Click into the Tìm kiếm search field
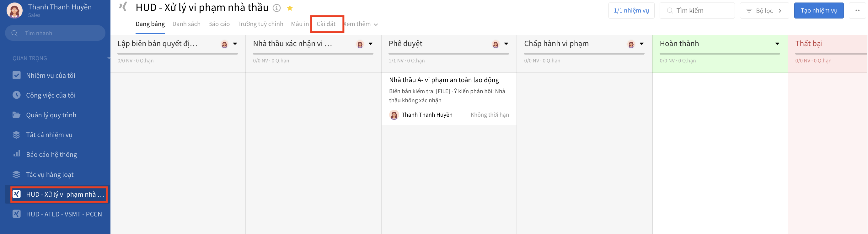868x234 pixels. pyautogui.click(x=697, y=10)
